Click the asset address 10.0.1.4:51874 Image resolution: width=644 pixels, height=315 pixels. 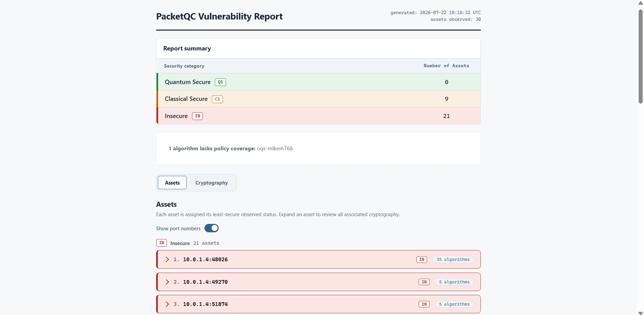[205, 304]
